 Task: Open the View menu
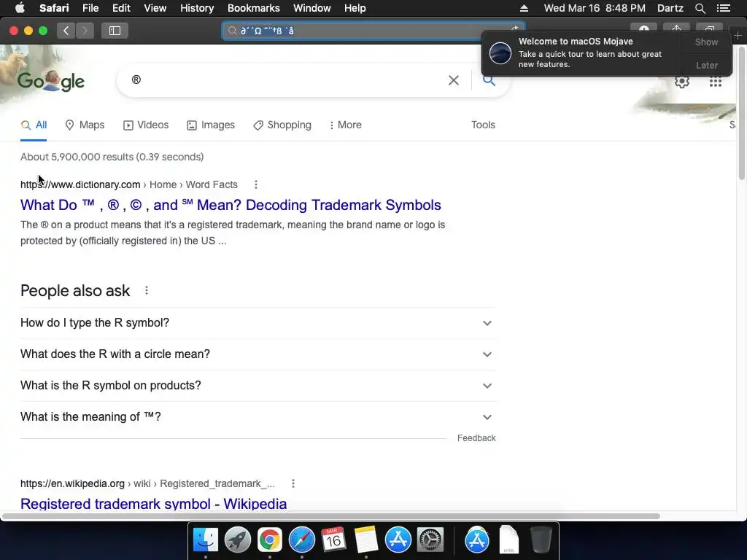click(x=155, y=8)
